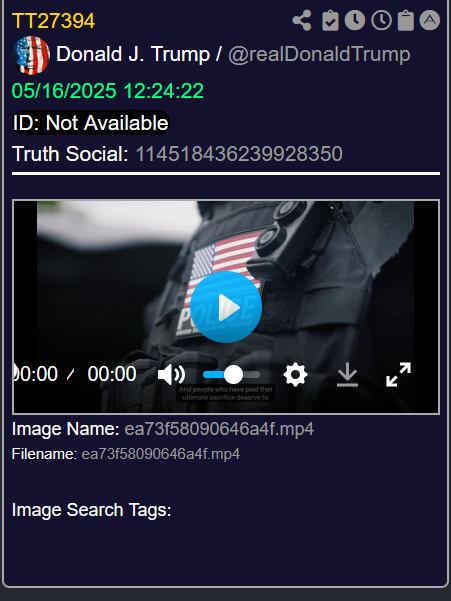Click the ID: Not Available badge
This screenshot has height=601, width=451.
point(91,123)
